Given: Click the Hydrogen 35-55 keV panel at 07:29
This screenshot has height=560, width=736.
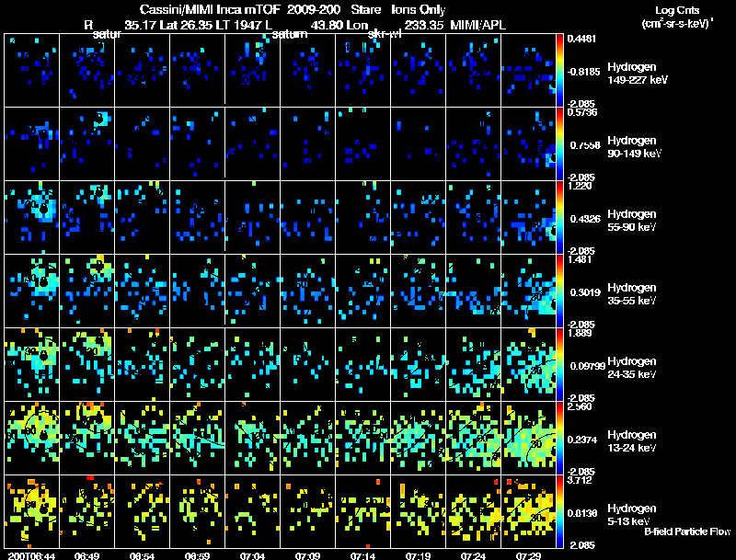Looking at the screenshot, I should point(528,291).
